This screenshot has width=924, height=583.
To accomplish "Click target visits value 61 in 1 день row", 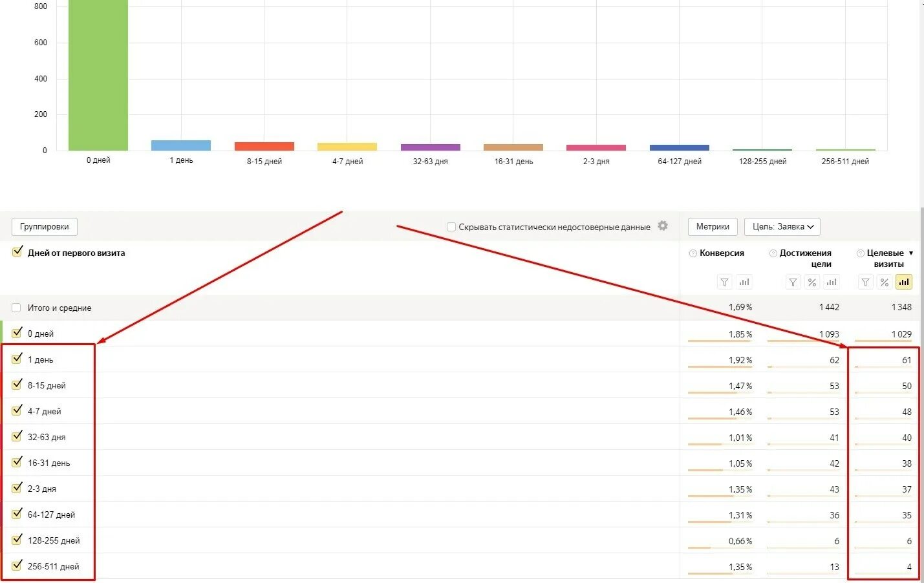I will point(907,360).
